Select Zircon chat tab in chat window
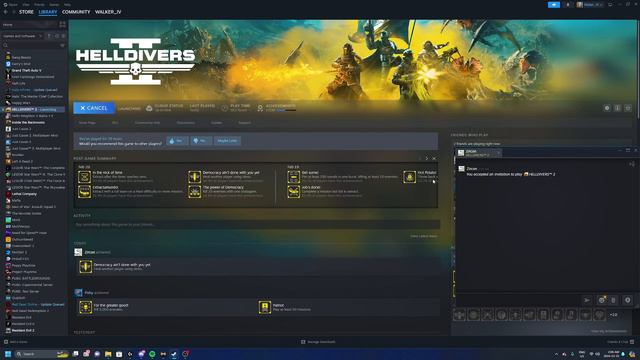This screenshot has height=360, width=640. coord(479,153)
